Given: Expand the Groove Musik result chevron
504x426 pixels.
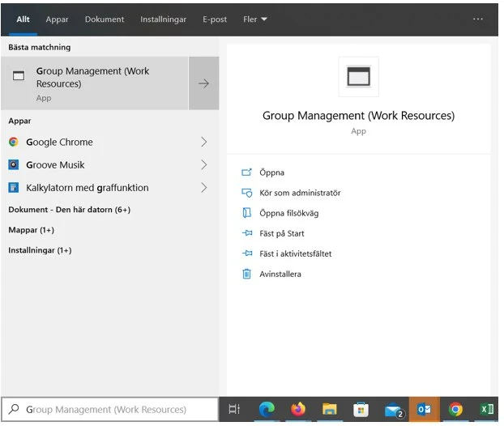Looking at the screenshot, I should (x=203, y=164).
